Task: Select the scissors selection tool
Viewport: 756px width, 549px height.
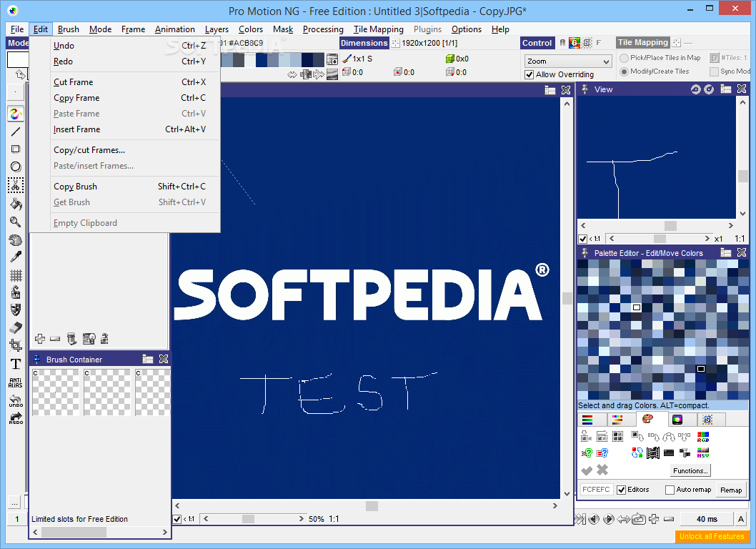Action: 16,185
